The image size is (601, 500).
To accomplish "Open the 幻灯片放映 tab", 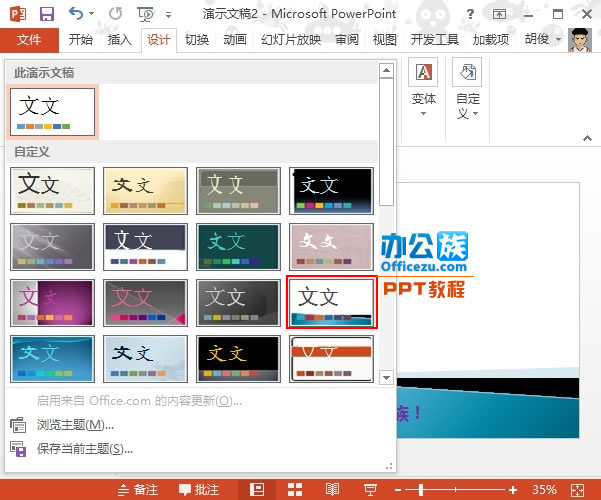I will (291, 39).
